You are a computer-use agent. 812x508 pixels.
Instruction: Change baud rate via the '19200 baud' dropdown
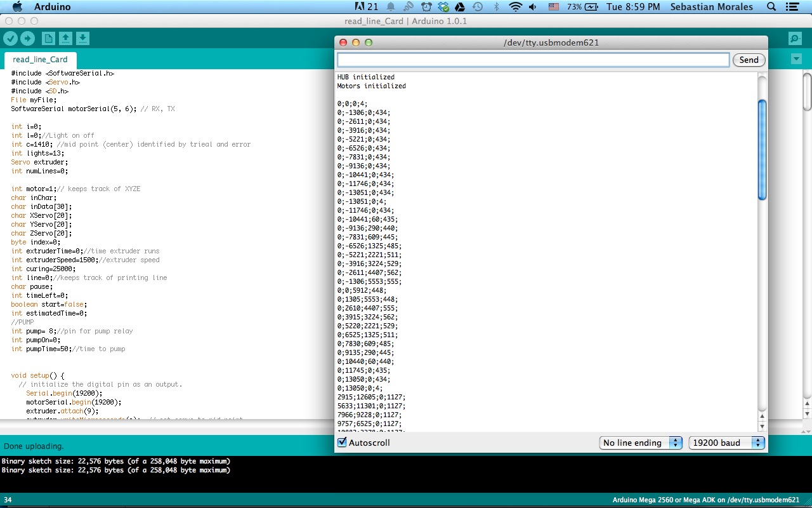pyautogui.click(x=726, y=443)
